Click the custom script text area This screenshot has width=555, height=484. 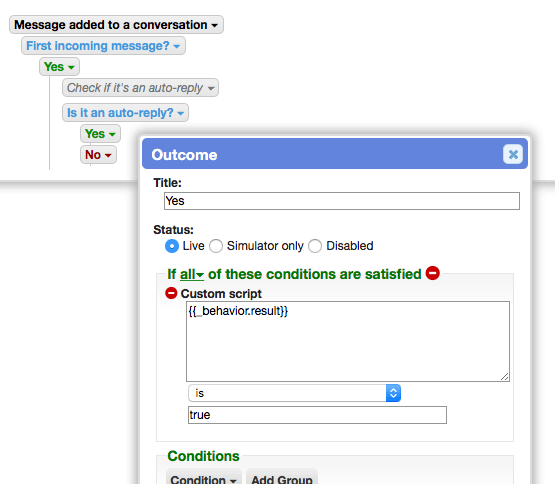[x=348, y=341]
